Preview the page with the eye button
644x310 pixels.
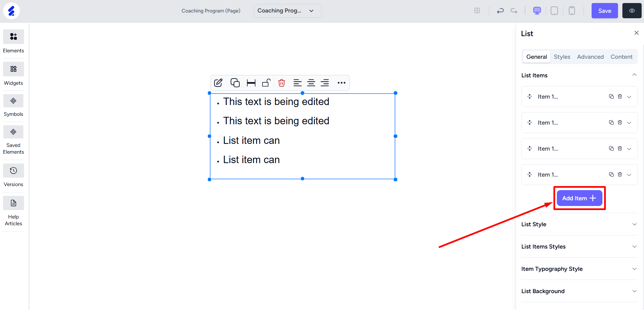coord(632,11)
